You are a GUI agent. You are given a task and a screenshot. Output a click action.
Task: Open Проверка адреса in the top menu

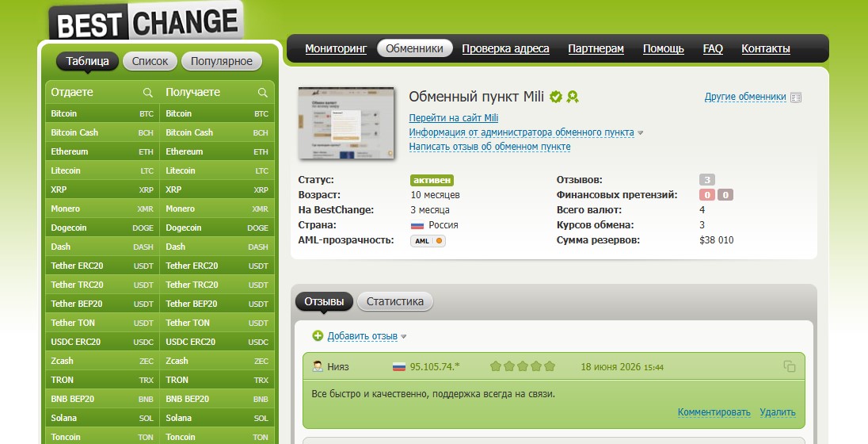(x=505, y=49)
